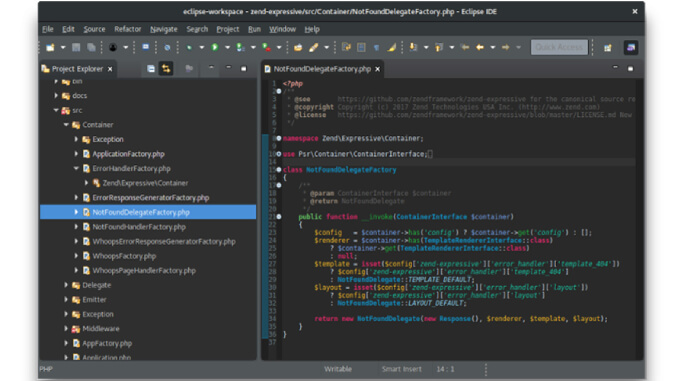Viewport: 678px width, 381px height.
Task: Expand the Middleware folder
Action: coord(66,329)
